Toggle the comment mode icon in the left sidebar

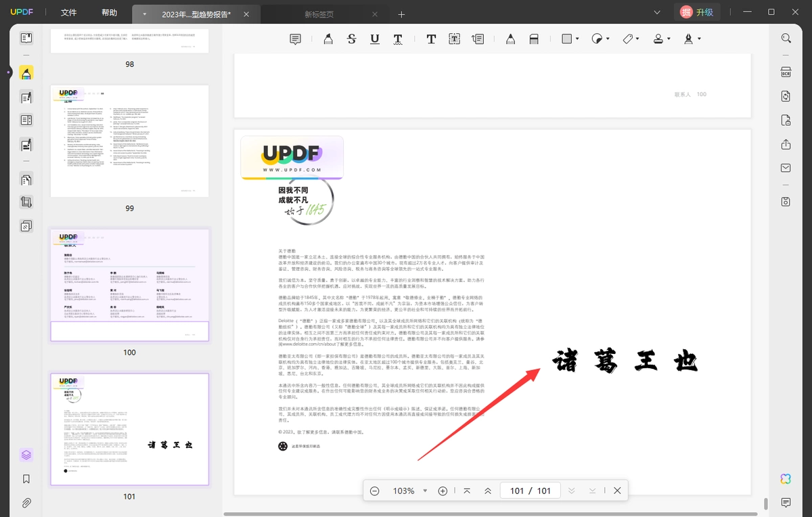26,72
